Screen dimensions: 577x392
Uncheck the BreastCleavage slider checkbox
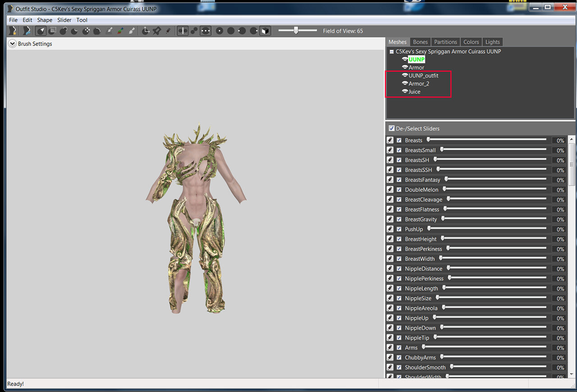[399, 200]
